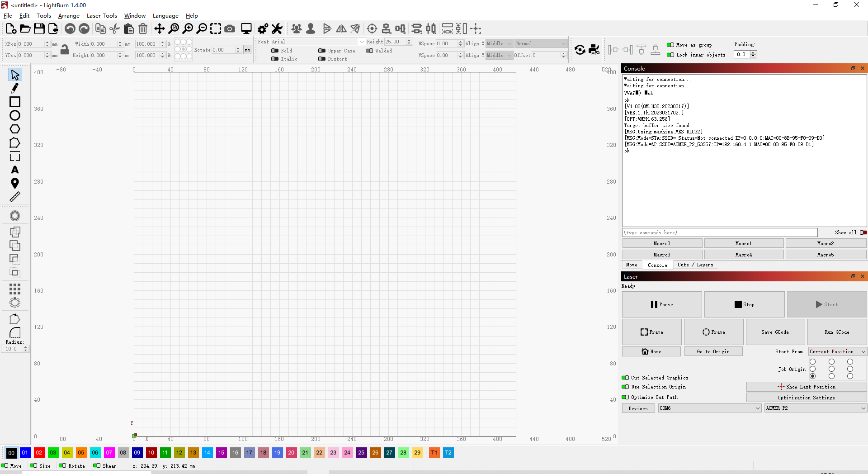Click the Delete trash can icon
Viewport: 868px width, 474px height.
click(143, 29)
